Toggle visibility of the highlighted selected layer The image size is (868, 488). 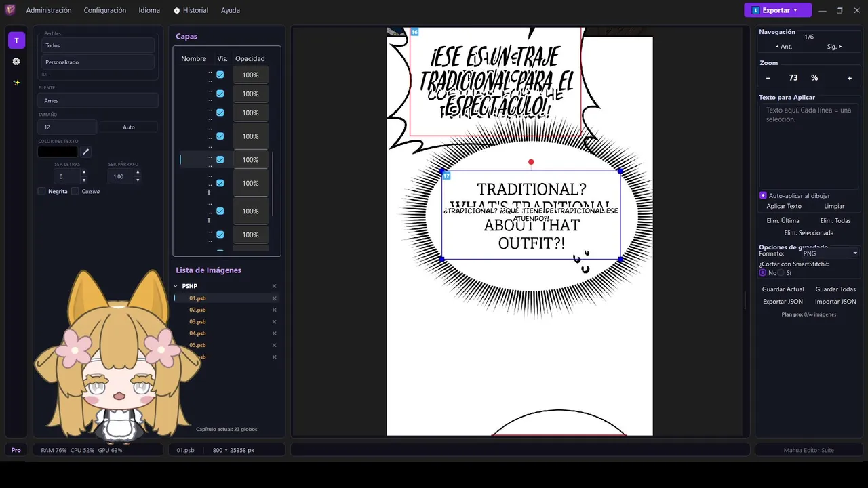coord(220,159)
